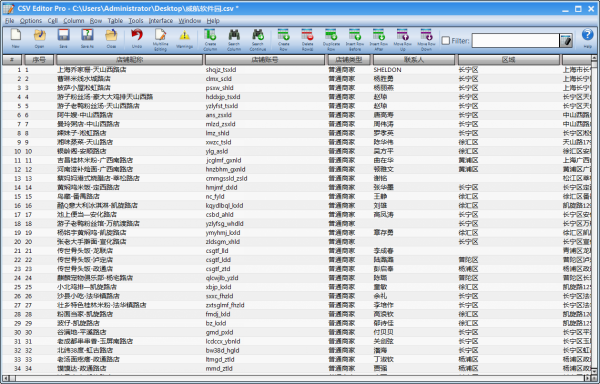Show Warnings from the toolbar
The width and height of the screenshot is (600, 384).
pyautogui.click(x=184, y=39)
